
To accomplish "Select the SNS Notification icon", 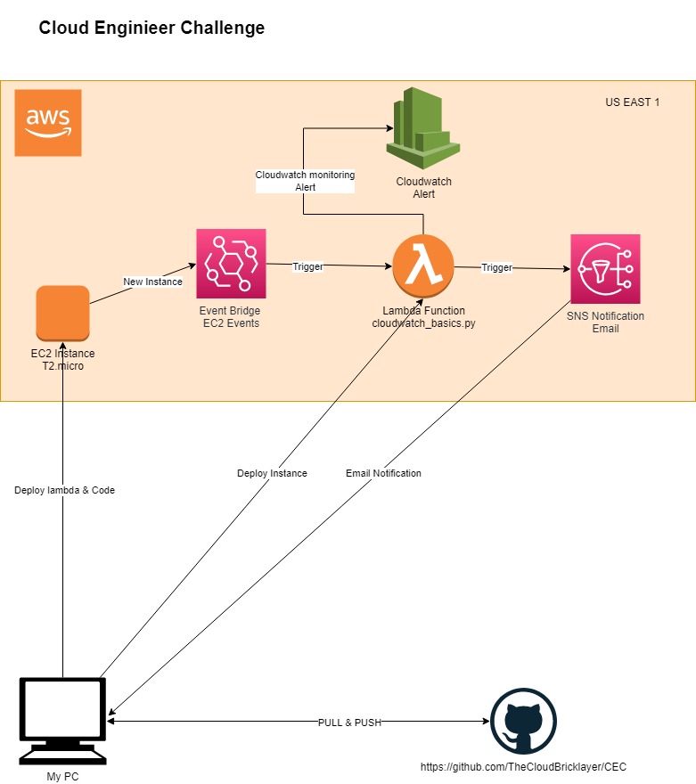I will (x=605, y=269).
